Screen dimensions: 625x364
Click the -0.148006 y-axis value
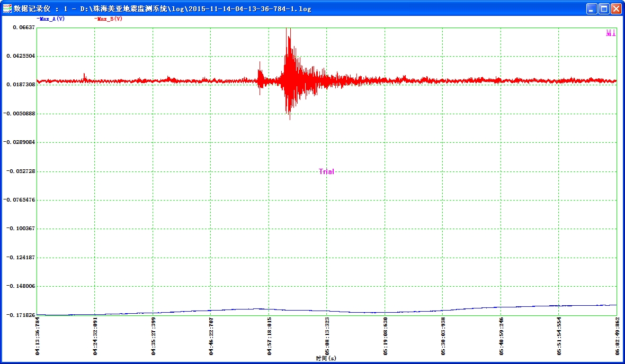coord(21,286)
